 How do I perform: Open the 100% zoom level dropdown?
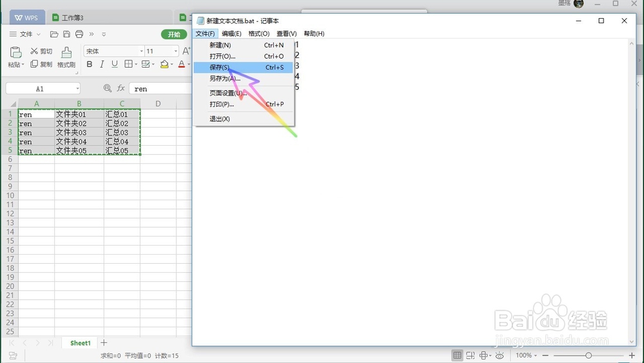point(526,355)
